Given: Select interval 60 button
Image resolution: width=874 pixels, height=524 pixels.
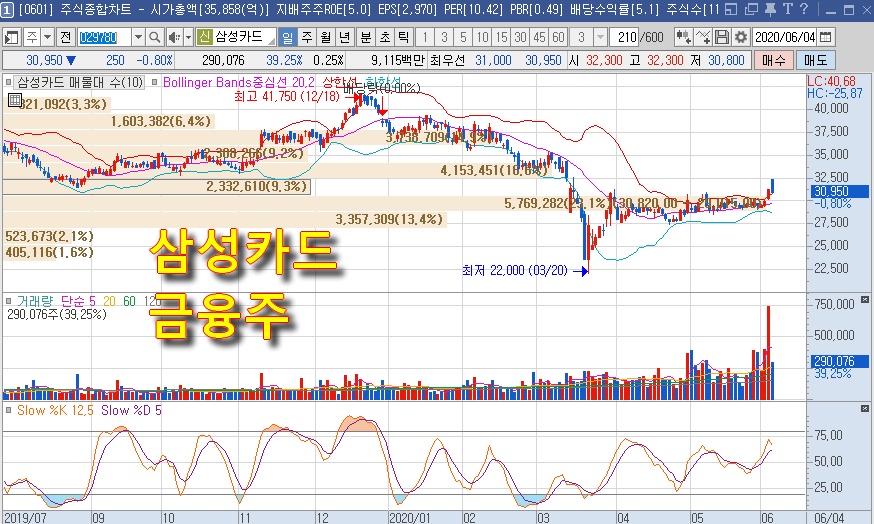Looking at the screenshot, I should (x=558, y=37).
